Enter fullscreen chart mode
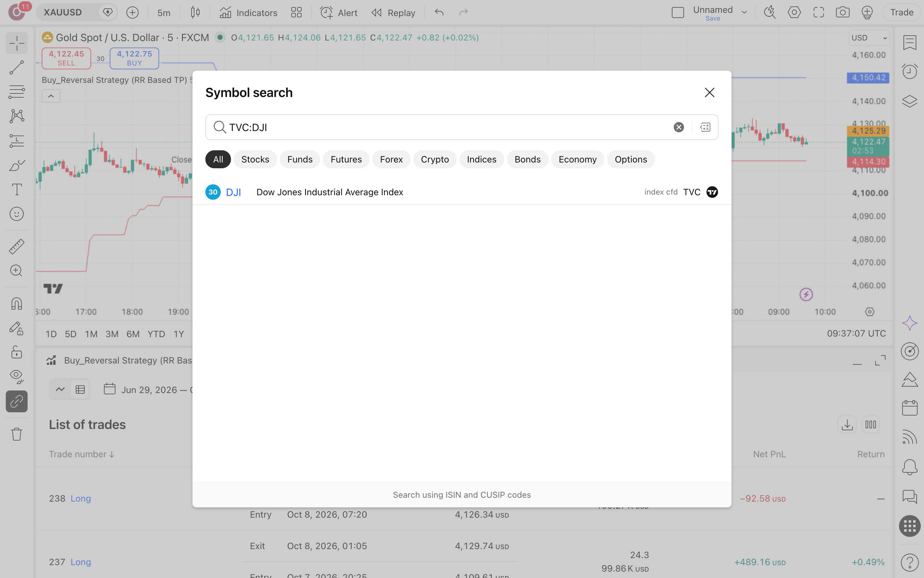The height and width of the screenshot is (578, 924). (818, 13)
